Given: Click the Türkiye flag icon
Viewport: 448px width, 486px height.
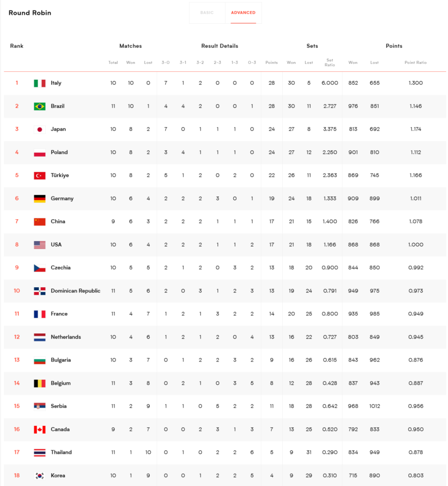Looking at the screenshot, I should point(40,175).
